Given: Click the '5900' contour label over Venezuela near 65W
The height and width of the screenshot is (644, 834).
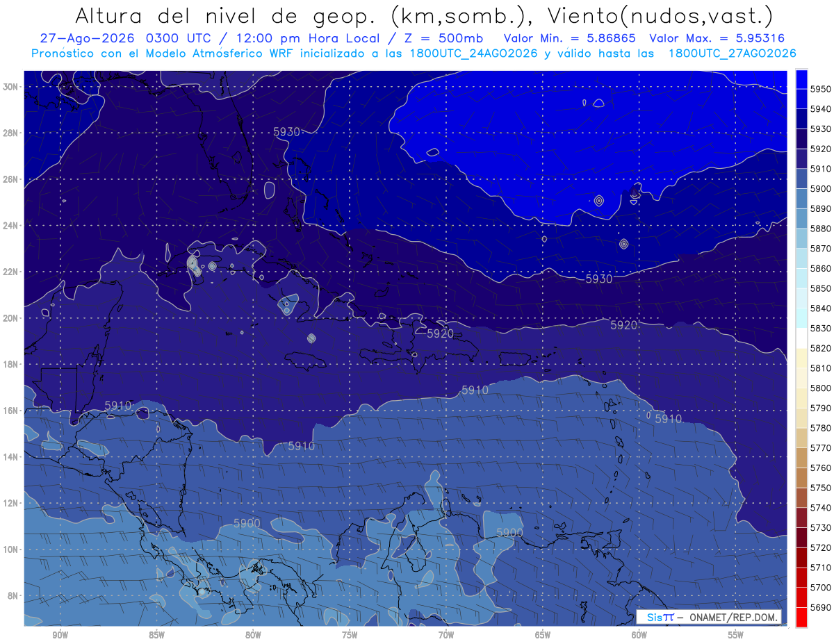Looking at the screenshot, I should pos(509,532).
